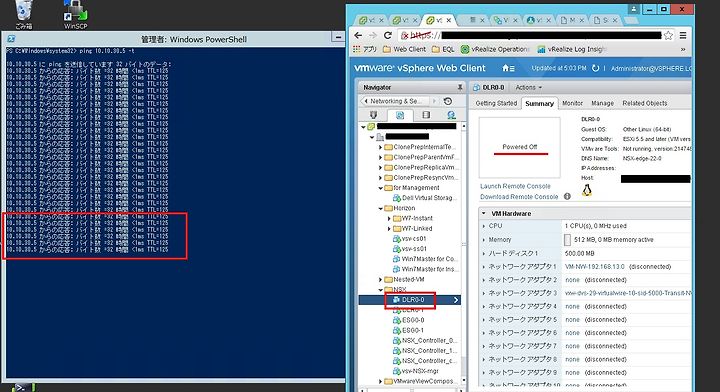
Task: Expand the ClonePrepInternalTe... folder
Action: (x=380, y=147)
